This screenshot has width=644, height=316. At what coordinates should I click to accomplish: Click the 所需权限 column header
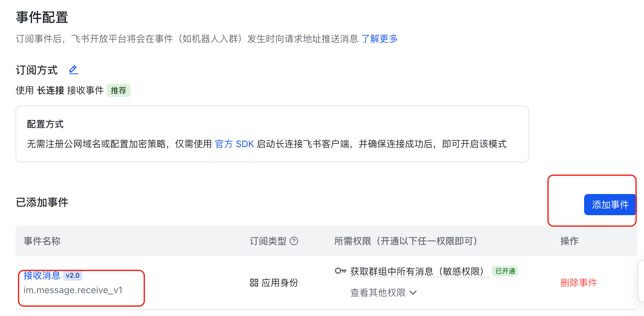click(406, 241)
